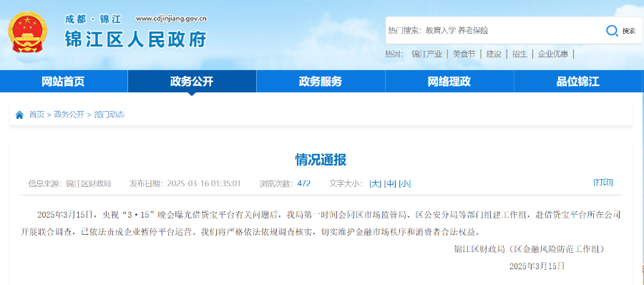Image resolution: width=644 pixels, height=285 pixels.
Task: Click the 搜索 button text
Action: [629, 31]
